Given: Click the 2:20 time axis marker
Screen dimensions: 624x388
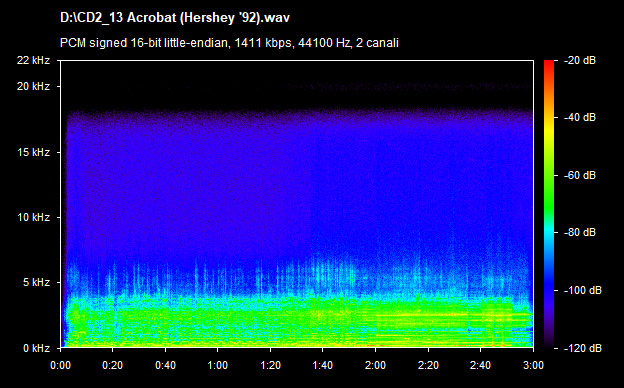Looking at the screenshot, I should click(428, 365).
